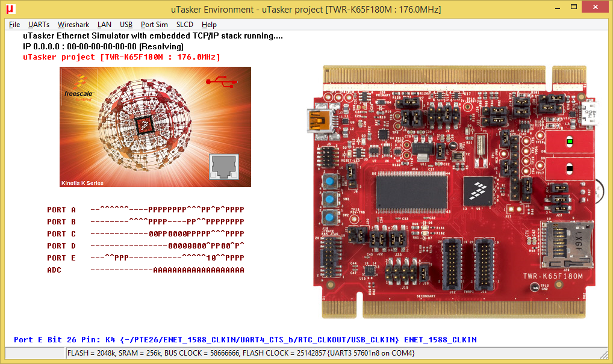This screenshot has width=613, height=364.
Task: Click the uTasker logo in the title bar
Action: point(10,10)
